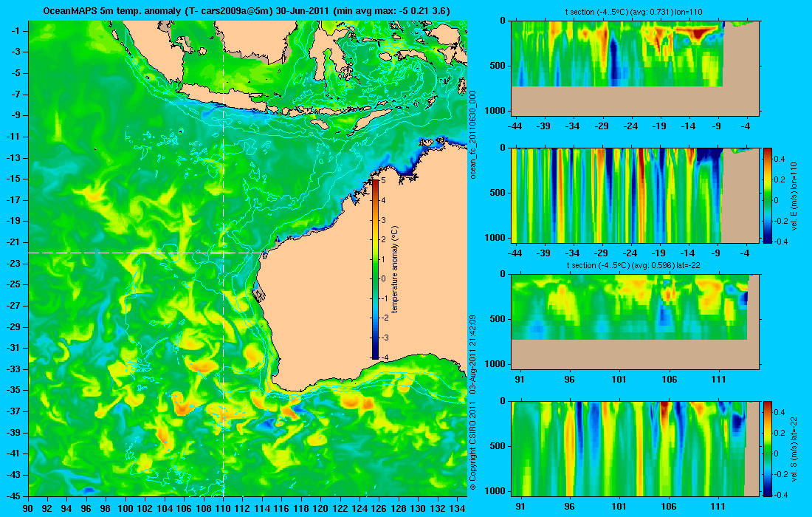The width and height of the screenshot is (812, 517).
Task: Click the '5' tick atop temperature color bar
Action: (384, 181)
